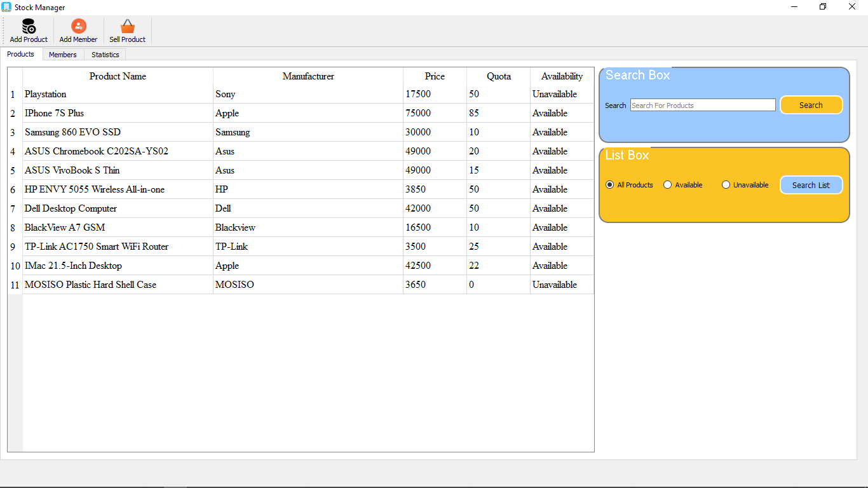Screen dimensions: 868x488
Task: Select row header number 6
Action: 15,189
